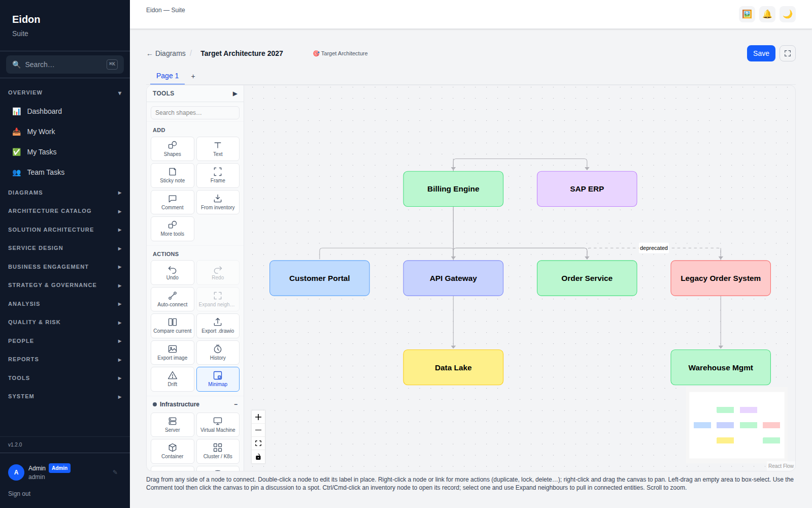The height and width of the screenshot is (508, 812).
Task: Check Drift
Action: pos(173,379)
